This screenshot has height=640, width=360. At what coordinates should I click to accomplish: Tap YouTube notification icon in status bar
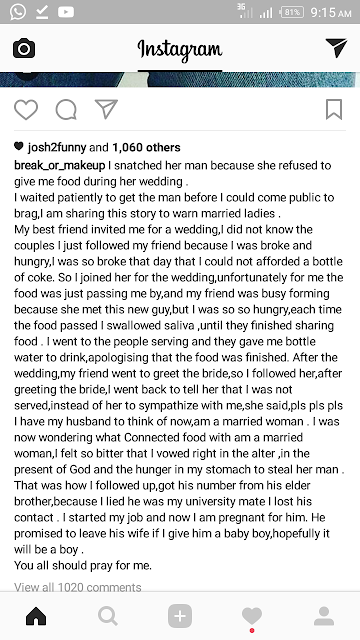click(x=66, y=12)
